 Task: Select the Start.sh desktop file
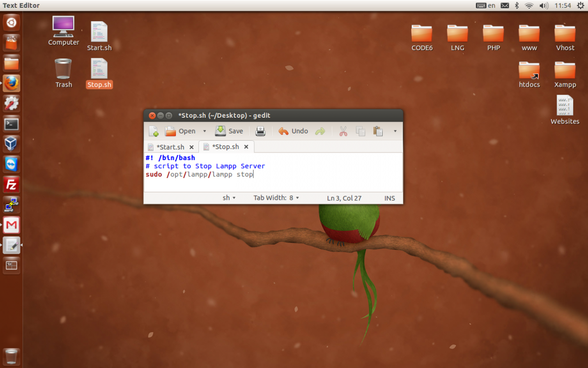[x=99, y=36]
